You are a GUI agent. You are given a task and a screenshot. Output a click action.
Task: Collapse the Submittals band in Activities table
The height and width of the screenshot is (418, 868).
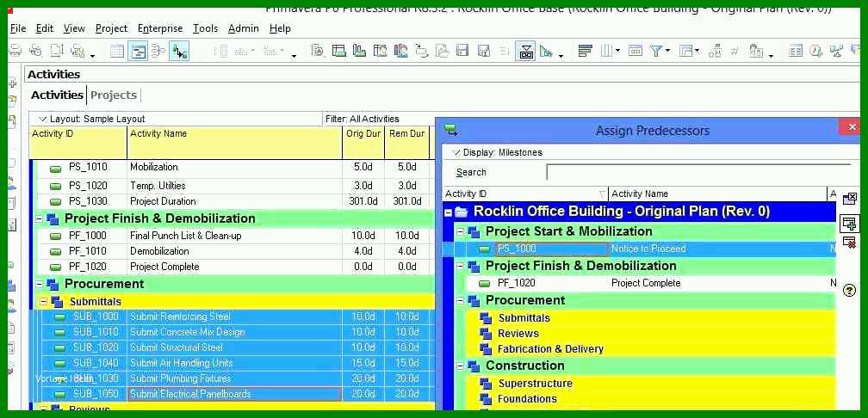[44, 302]
